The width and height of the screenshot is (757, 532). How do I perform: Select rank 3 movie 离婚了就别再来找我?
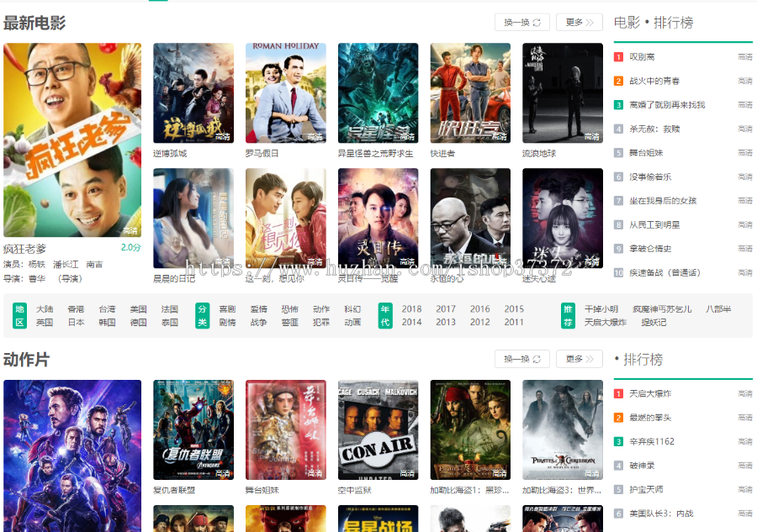pyautogui.click(x=667, y=105)
